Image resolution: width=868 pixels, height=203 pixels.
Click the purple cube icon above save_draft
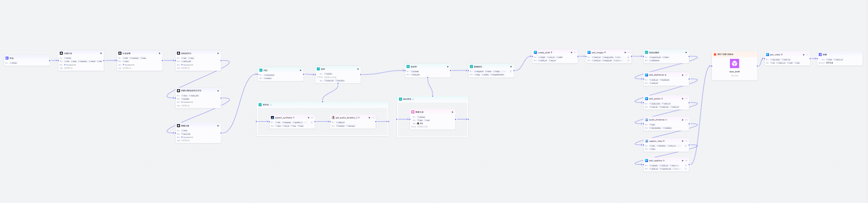(734, 63)
